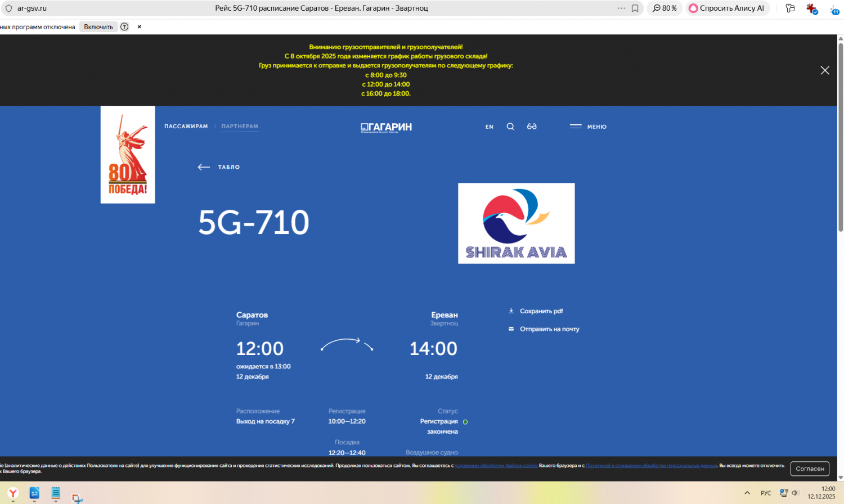Image resolution: width=844 pixels, height=504 pixels.
Task: Show hidden system tray icons
Action: pos(747,493)
